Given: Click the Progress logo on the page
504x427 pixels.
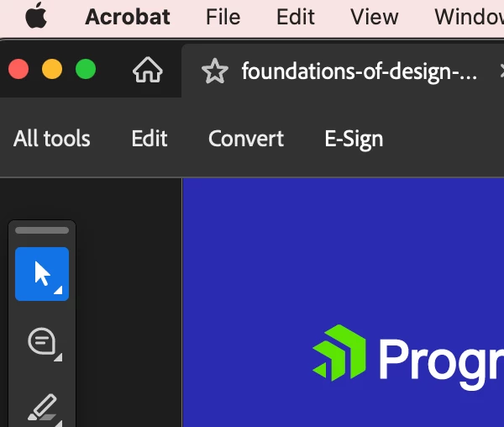Looking at the screenshot, I should point(408,357).
